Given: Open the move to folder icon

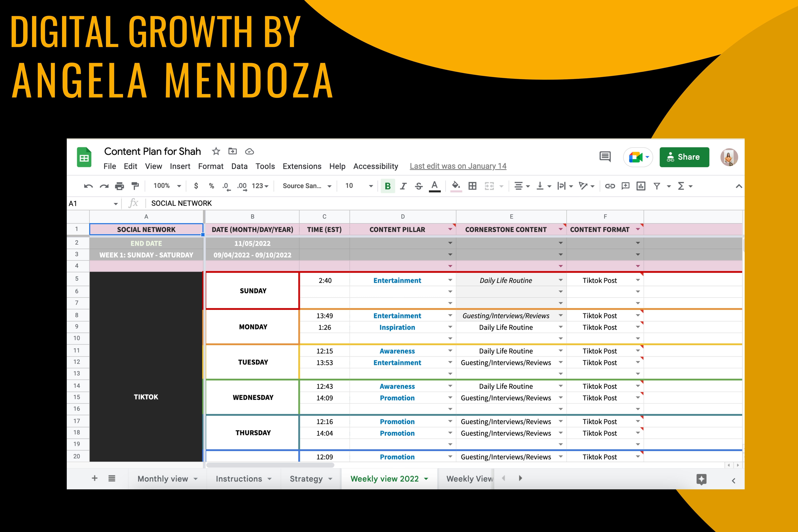Looking at the screenshot, I should [232, 151].
